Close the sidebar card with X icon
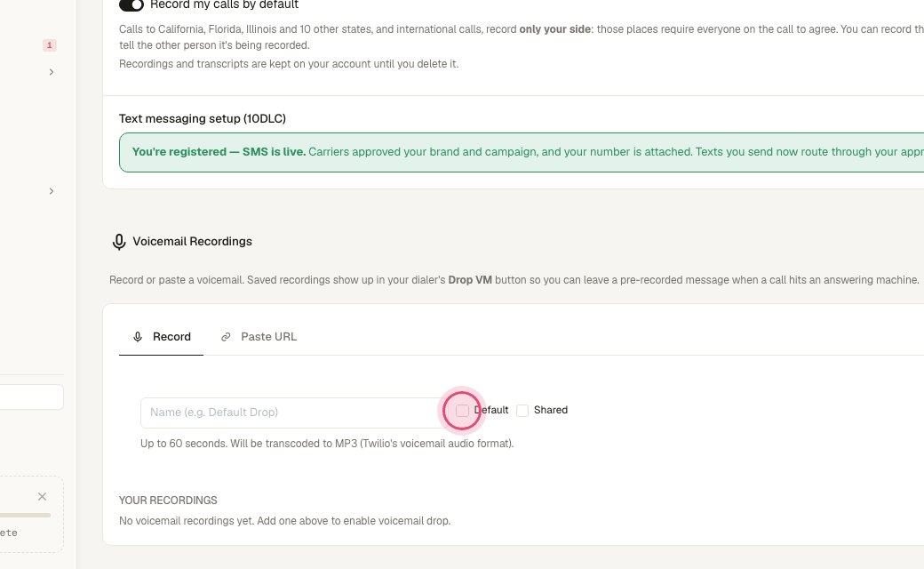This screenshot has width=924, height=569. pyautogui.click(x=42, y=496)
